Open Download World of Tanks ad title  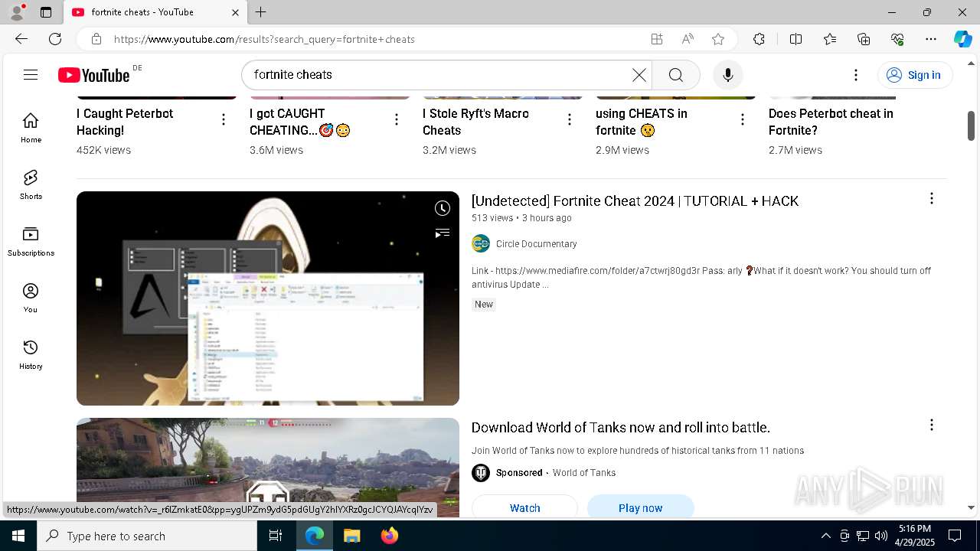(621, 427)
